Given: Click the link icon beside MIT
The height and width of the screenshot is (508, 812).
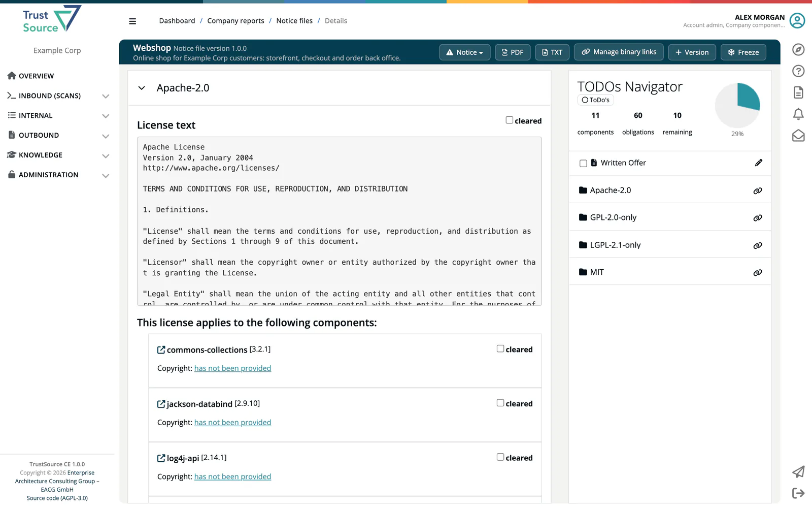Looking at the screenshot, I should coord(758,273).
